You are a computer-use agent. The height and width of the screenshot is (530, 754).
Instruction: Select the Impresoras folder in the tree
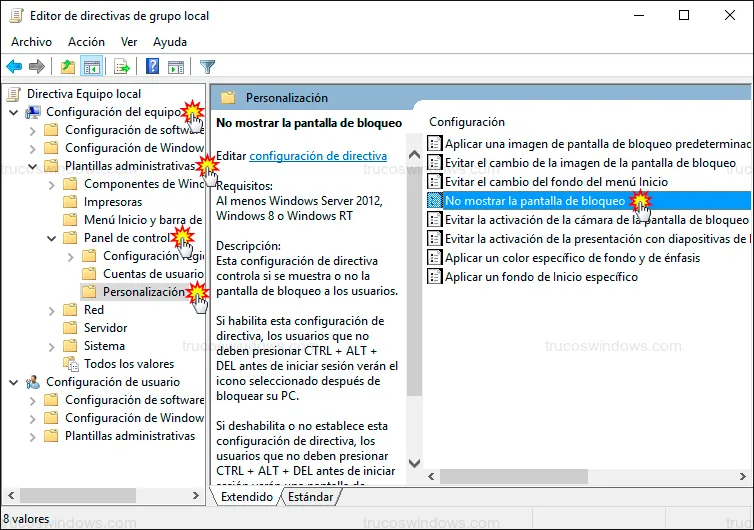tap(113, 202)
